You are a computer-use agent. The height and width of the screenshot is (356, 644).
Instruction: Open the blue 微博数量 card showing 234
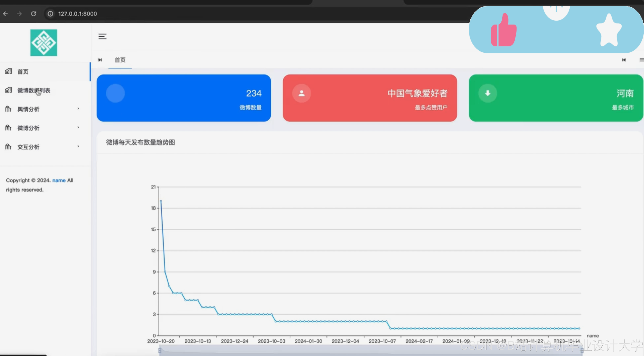pos(184,98)
